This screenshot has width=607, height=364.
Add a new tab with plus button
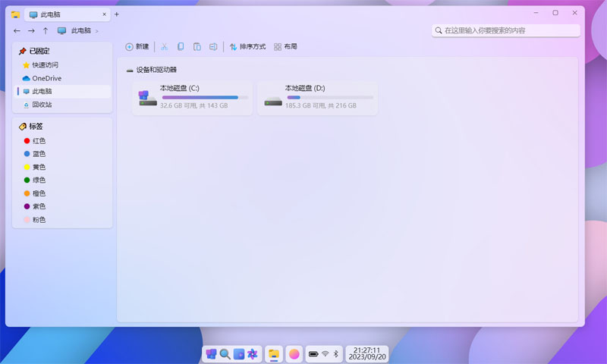[117, 14]
